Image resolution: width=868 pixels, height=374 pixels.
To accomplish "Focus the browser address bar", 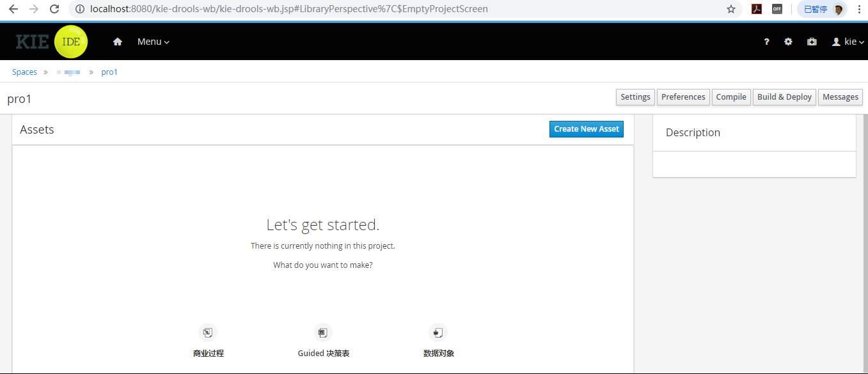I will 397,9.
